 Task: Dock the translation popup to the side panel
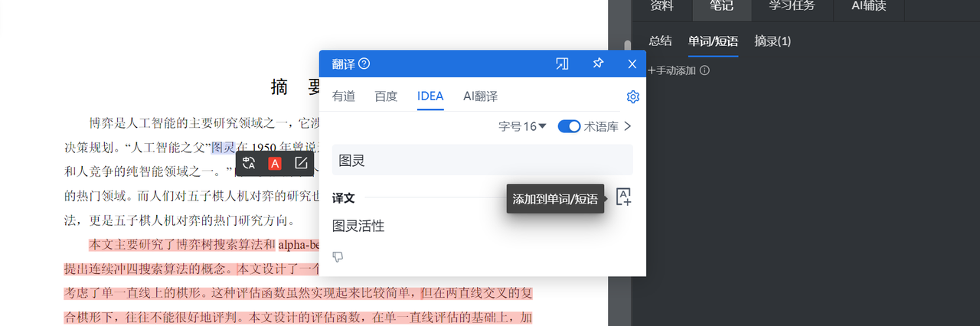pos(562,64)
